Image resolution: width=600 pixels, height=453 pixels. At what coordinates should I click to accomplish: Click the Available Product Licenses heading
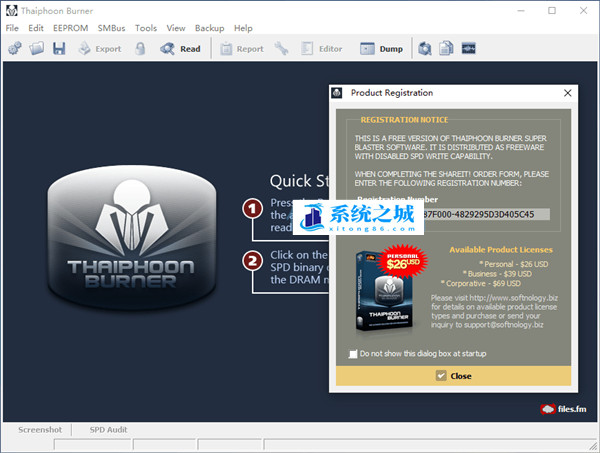tap(501, 250)
